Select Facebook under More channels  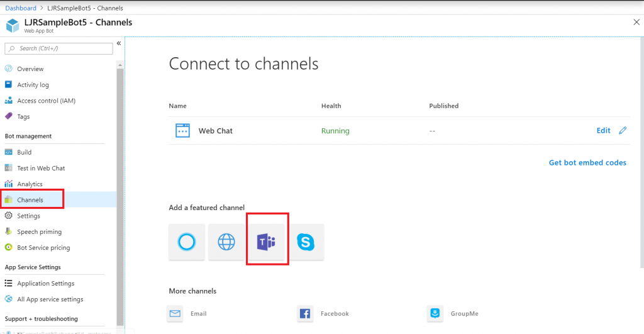(335, 313)
